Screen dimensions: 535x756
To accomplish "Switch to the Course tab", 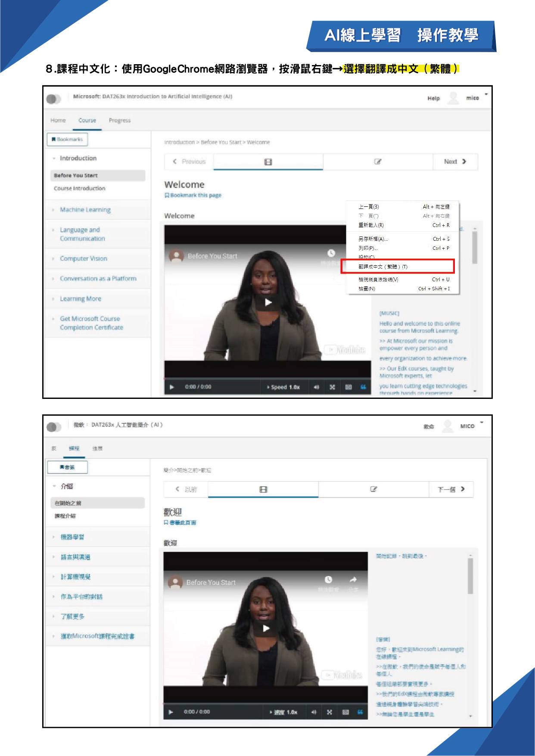I will click(87, 120).
